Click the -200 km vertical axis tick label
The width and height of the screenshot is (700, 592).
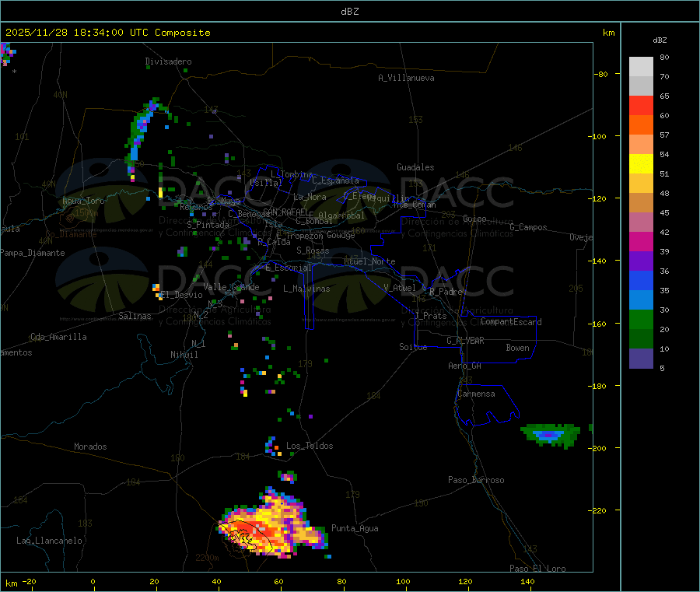(597, 448)
